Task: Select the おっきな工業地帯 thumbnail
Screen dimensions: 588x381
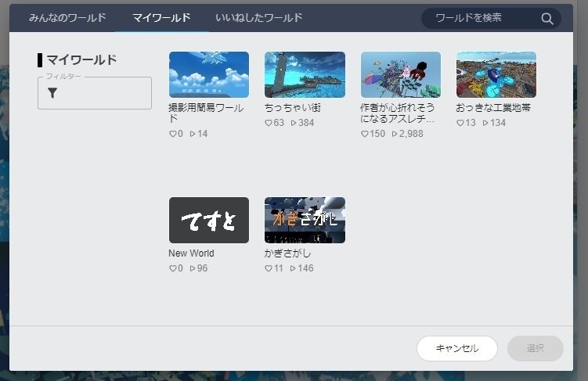Action: click(x=496, y=74)
